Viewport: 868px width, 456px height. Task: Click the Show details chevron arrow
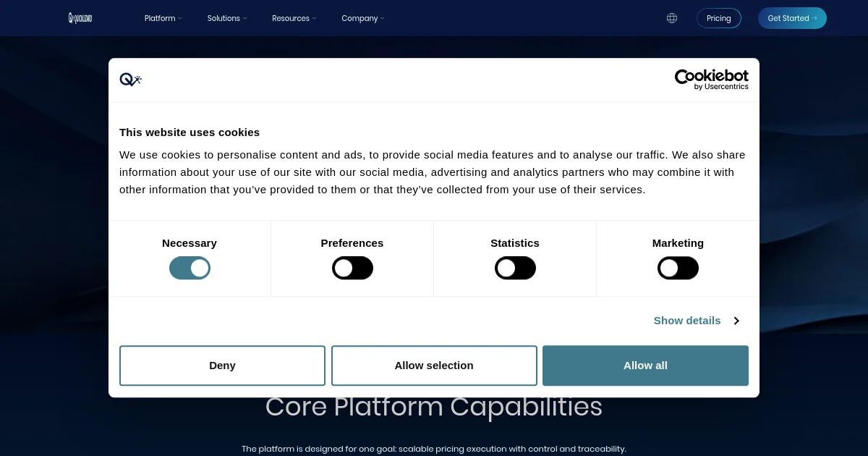pos(736,321)
